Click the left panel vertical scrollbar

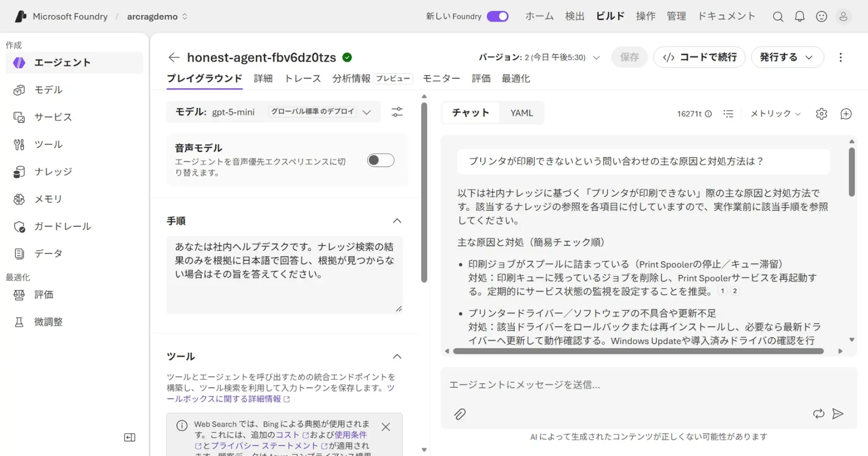tap(424, 193)
